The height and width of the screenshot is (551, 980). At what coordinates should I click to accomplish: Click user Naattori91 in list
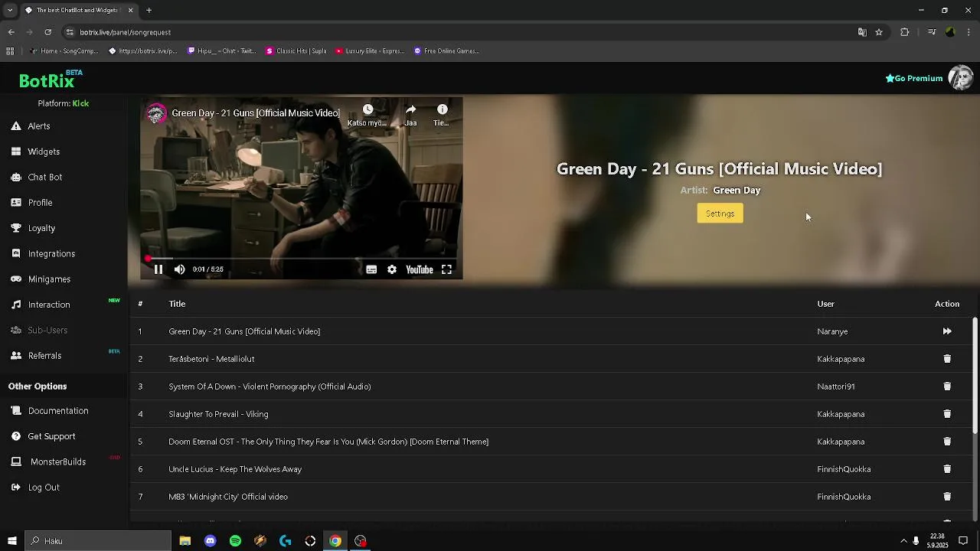[836, 386]
